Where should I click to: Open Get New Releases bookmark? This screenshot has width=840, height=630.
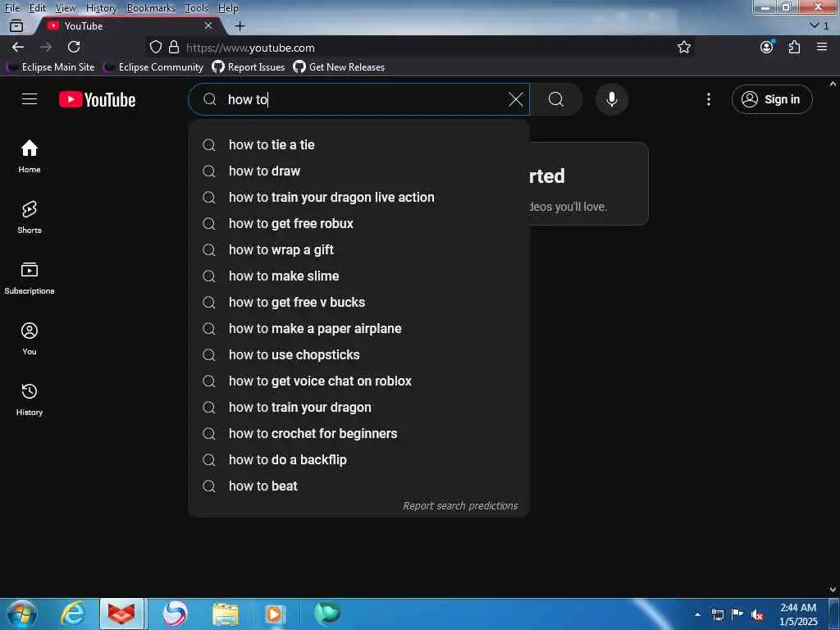point(339,67)
